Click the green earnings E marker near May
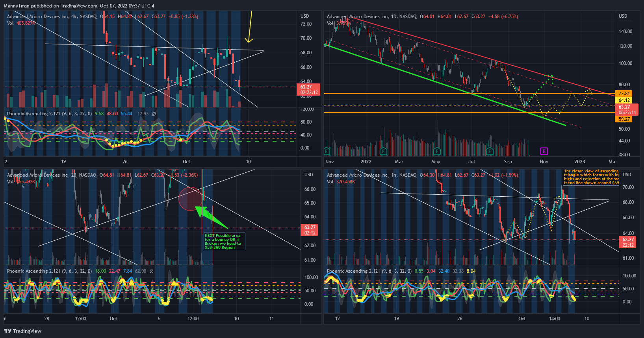The width and height of the screenshot is (644, 338). [x=436, y=151]
